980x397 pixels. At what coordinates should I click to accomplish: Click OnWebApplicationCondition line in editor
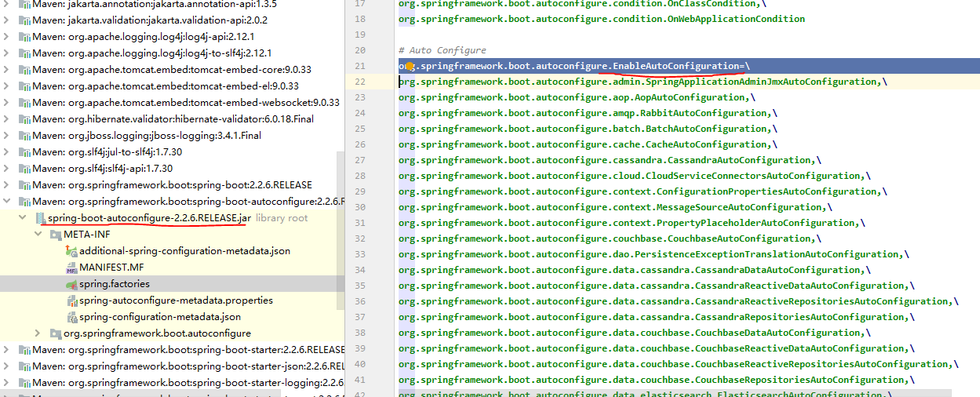(601, 19)
